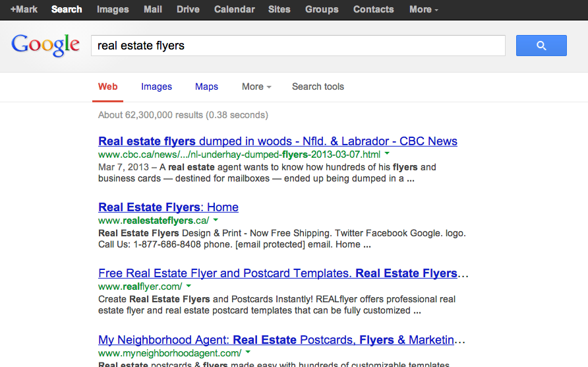Expand the More dropdown below the search box
Screen dimensions: 588x367
[256, 86]
